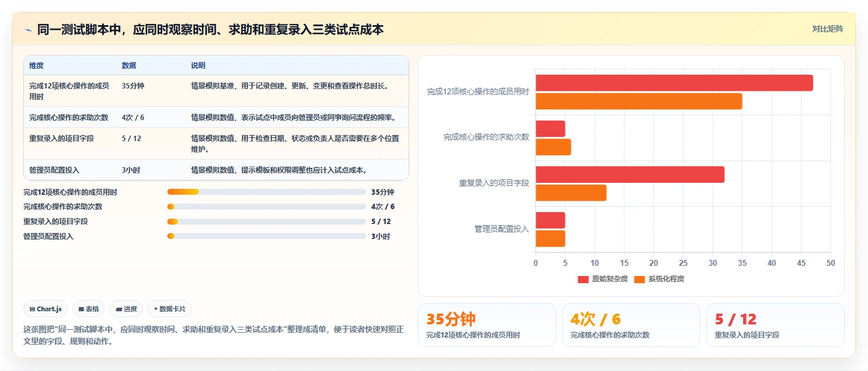Click orange bar for 管理员配置投入 in chart
The width and height of the screenshot is (868, 371).
pos(550,238)
